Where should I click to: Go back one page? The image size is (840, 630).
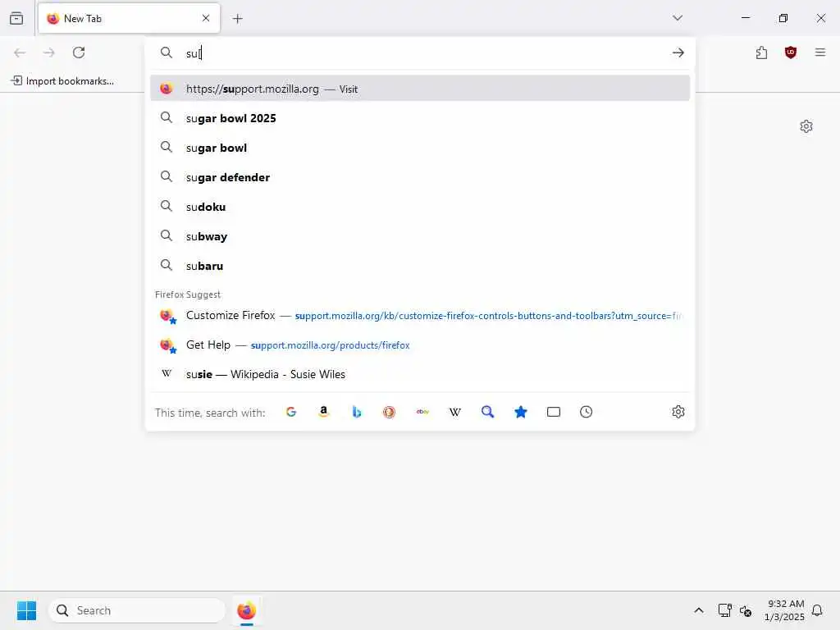click(20, 52)
